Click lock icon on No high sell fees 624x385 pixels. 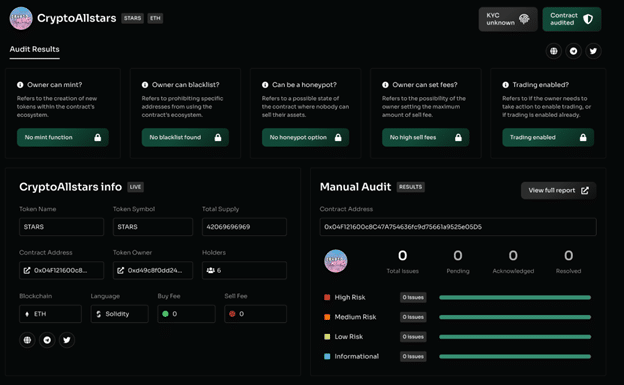point(458,137)
